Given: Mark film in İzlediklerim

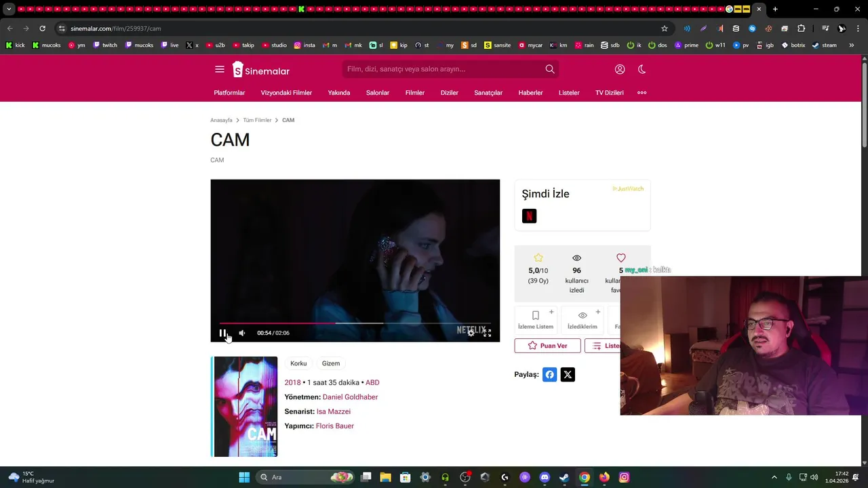Looking at the screenshot, I should coord(583,320).
